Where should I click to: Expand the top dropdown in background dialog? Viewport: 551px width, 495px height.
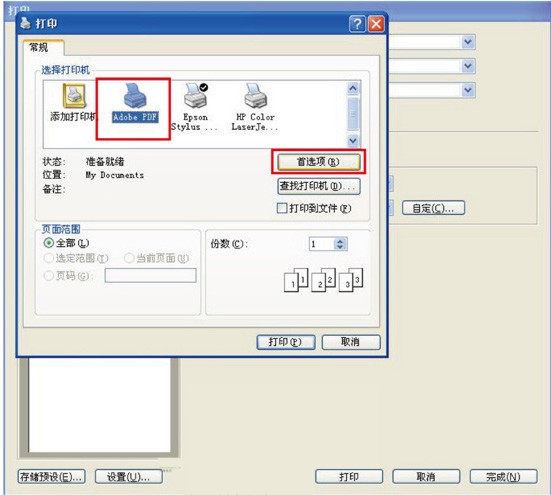468,42
